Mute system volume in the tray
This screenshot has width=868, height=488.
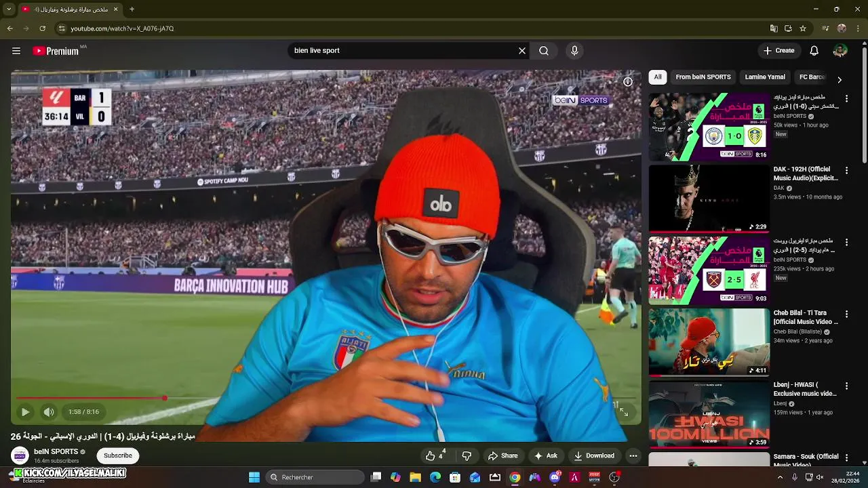pyautogui.click(x=820, y=477)
